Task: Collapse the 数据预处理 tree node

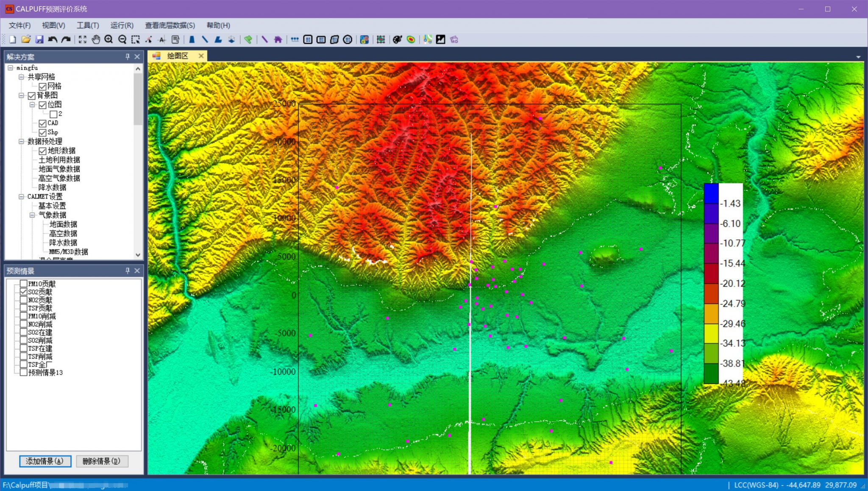Action: [21, 142]
